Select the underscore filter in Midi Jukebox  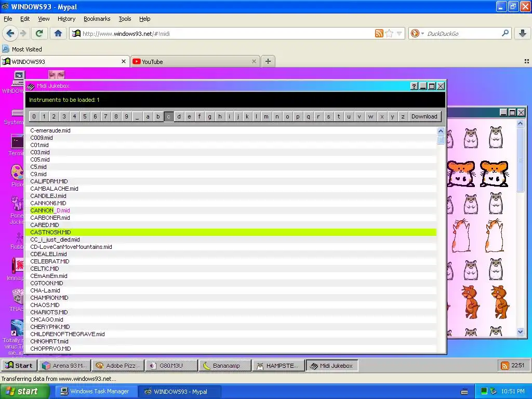tap(137, 116)
